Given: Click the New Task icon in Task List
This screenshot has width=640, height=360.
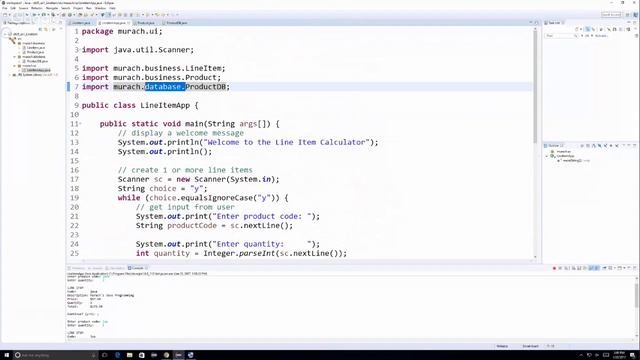Looking at the screenshot, I should pos(576,29).
